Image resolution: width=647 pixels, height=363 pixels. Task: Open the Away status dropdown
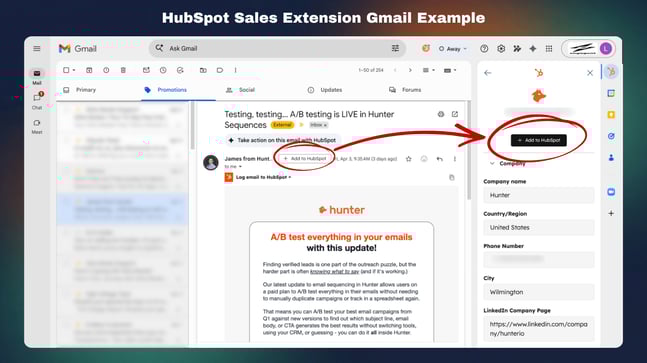[x=453, y=49]
